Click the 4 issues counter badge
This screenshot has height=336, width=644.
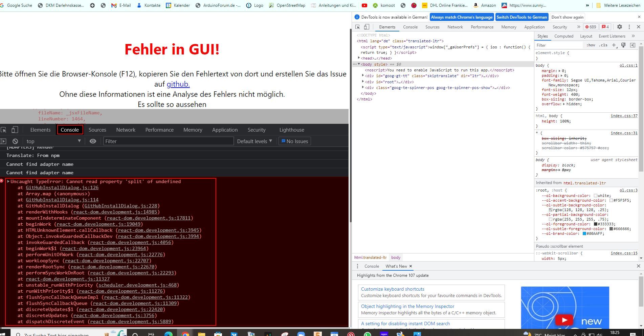click(x=605, y=27)
